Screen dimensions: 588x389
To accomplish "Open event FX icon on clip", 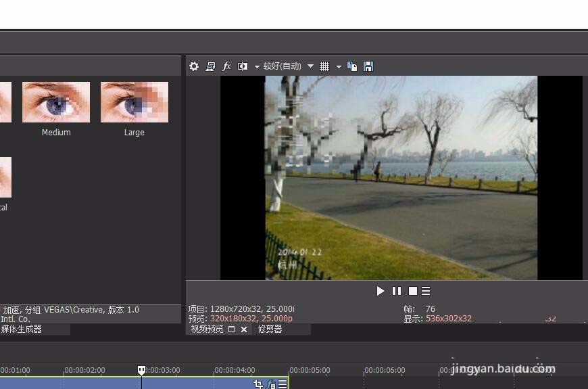I will tap(271, 384).
